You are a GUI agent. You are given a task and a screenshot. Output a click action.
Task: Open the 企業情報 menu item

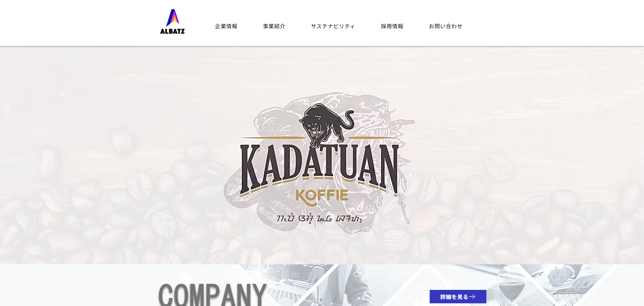tap(226, 26)
